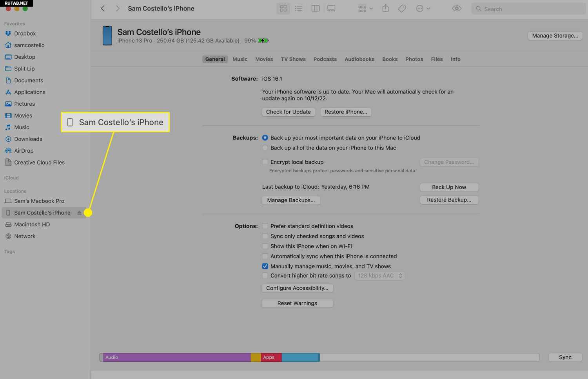Switch to the Info tab
The image size is (588, 379).
[456, 59]
